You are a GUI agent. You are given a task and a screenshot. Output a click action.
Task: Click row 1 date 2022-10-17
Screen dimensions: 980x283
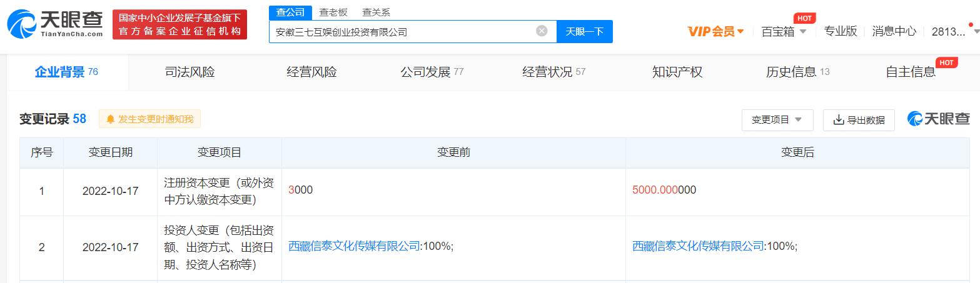pyautogui.click(x=110, y=191)
